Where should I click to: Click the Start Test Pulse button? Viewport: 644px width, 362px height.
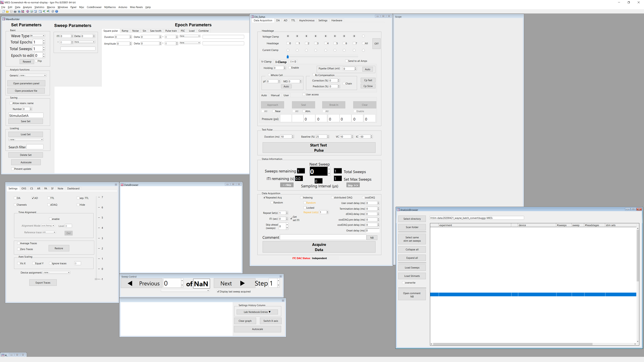pyautogui.click(x=318, y=147)
